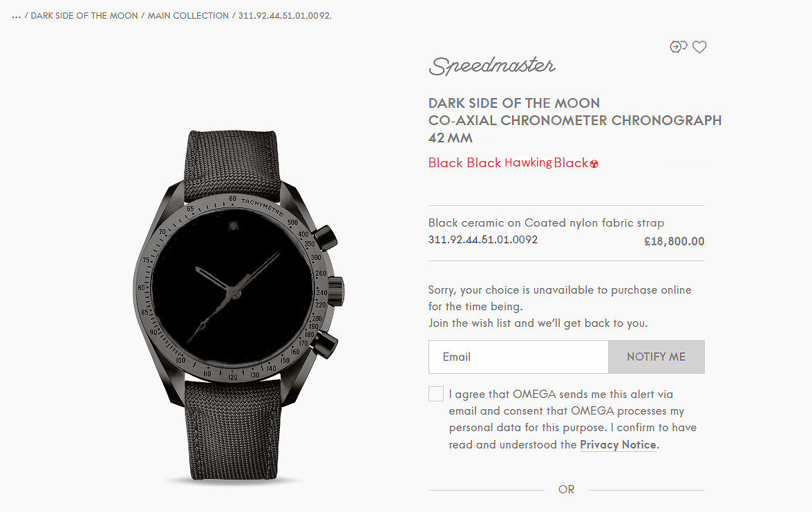This screenshot has width=812, height=512.
Task: Click the Notify Me button
Action: [x=656, y=357]
